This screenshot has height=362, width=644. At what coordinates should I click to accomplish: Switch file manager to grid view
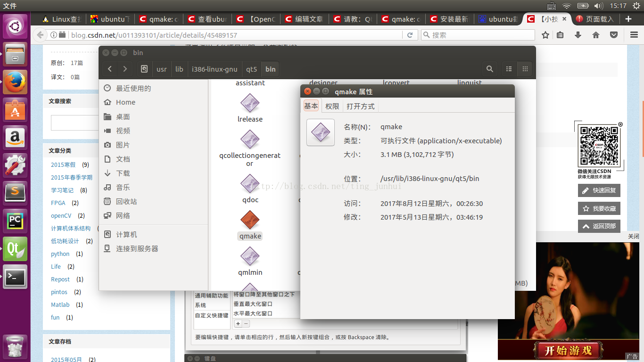525,69
